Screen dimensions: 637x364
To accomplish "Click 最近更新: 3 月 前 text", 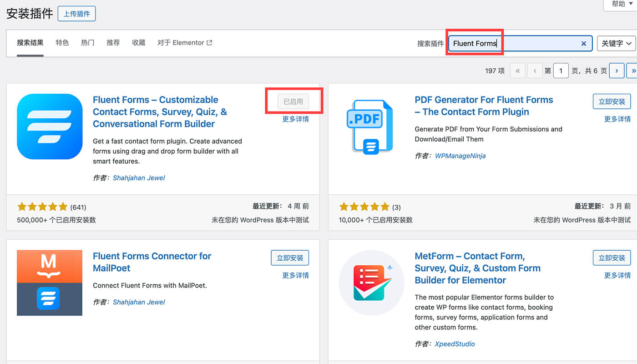I will click(602, 206).
